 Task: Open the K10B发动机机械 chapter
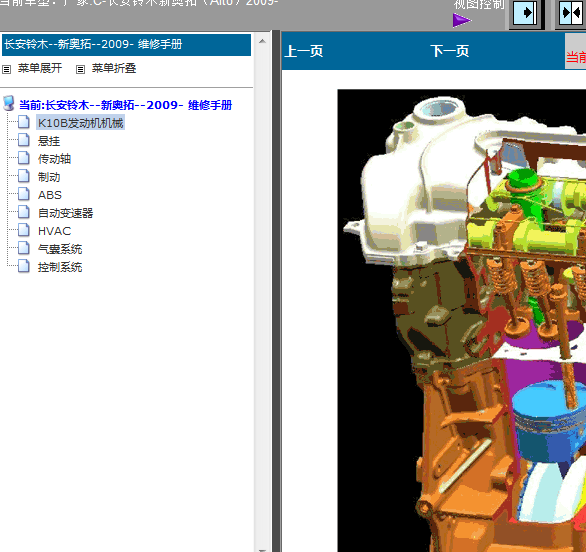point(81,123)
